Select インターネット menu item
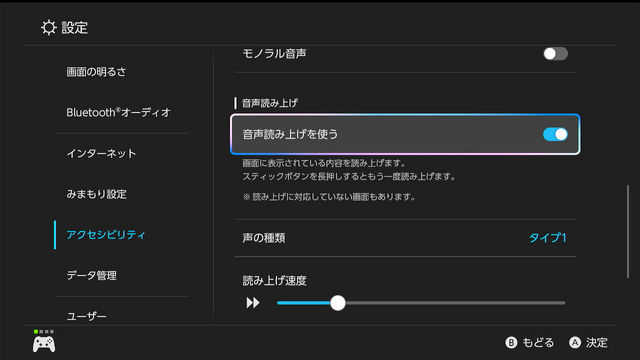 point(101,153)
